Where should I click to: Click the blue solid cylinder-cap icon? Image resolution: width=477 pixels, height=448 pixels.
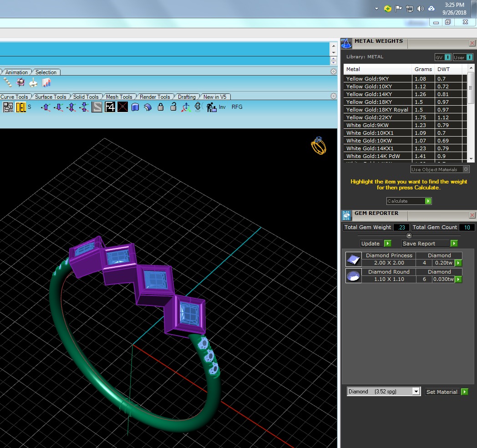pos(135,107)
